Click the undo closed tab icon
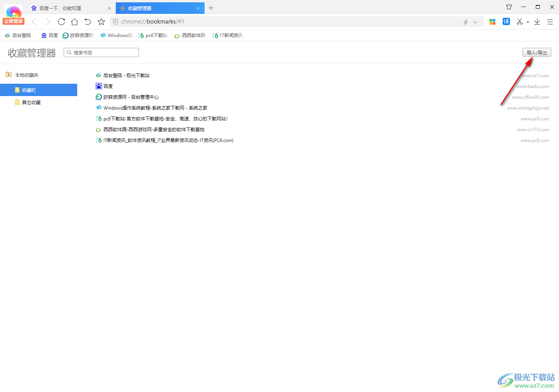Screen dimensions: 559x392 pyautogui.click(x=88, y=22)
